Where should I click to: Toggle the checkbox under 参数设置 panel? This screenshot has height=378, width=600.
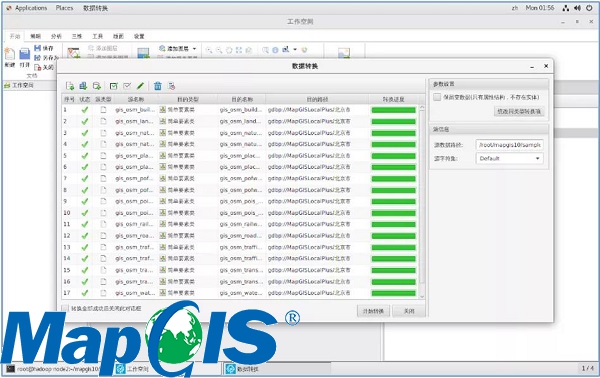pyautogui.click(x=437, y=97)
